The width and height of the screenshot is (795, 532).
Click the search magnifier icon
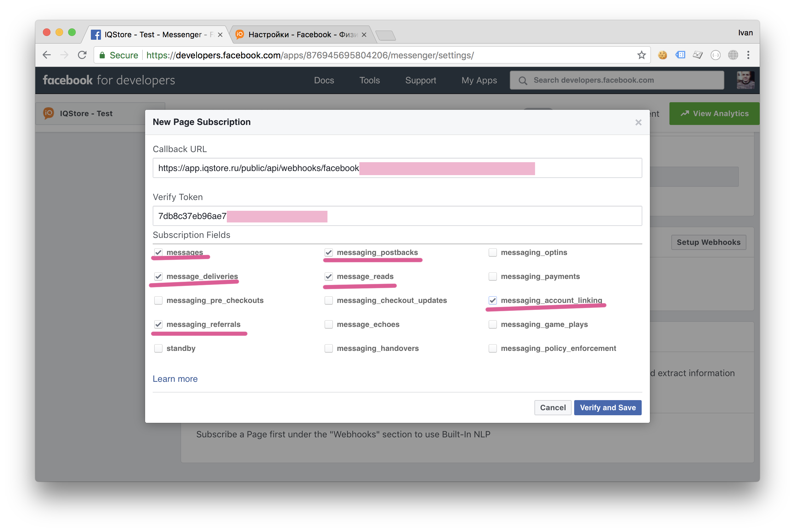click(x=523, y=80)
